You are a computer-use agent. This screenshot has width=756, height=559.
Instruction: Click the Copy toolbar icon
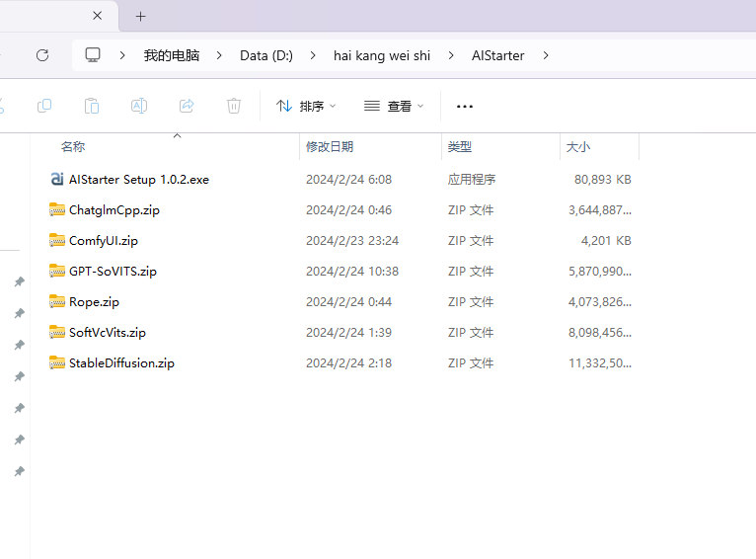pos(44,106)
